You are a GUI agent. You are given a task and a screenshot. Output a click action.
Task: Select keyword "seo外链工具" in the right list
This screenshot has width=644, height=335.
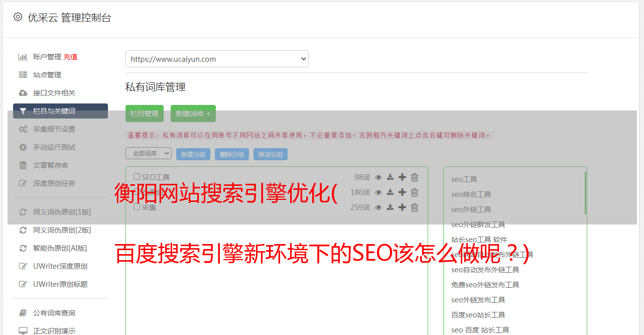coord(471,209)
